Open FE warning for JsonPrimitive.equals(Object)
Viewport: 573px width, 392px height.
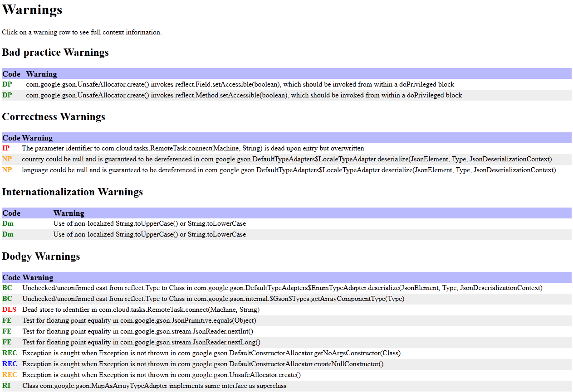point(286,320)
